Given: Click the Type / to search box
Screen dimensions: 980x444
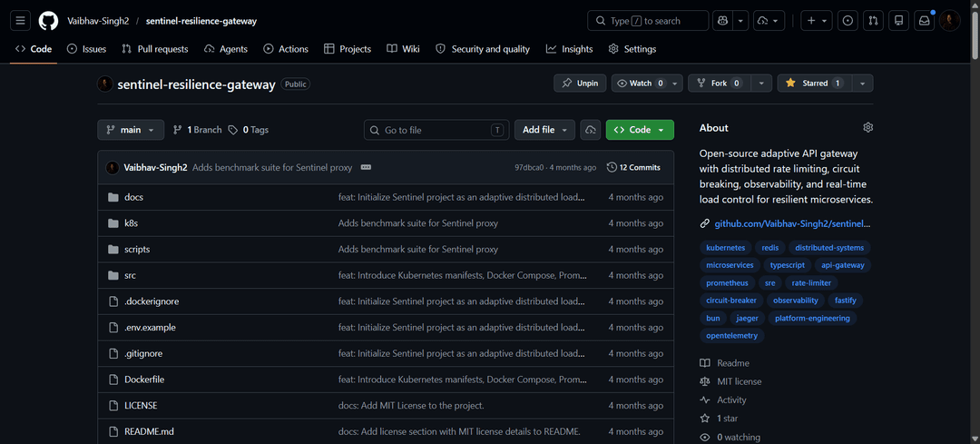Looking at the screenshot, I should [x=648, y=21].
